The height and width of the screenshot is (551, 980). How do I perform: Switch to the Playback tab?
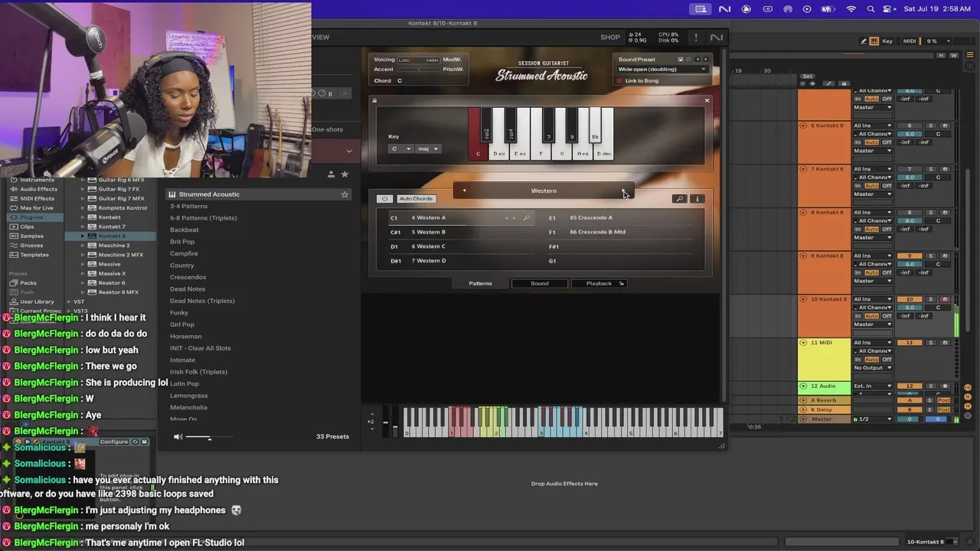(x=599, y=283)
